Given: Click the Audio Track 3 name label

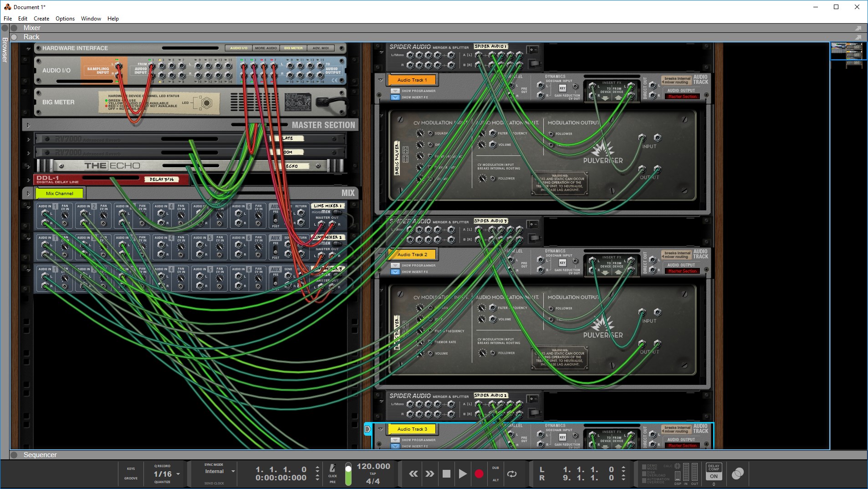Looking at the screenshot, I should pos(412,429).
